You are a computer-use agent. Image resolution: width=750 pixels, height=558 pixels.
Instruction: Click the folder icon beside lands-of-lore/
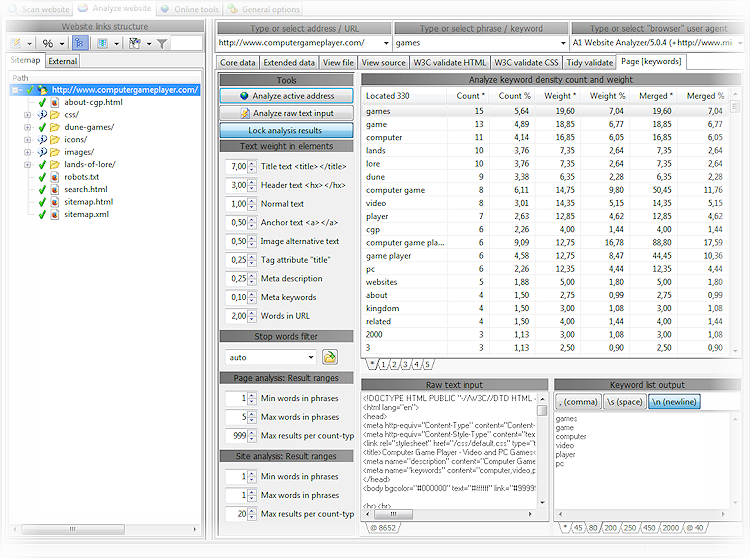[x=55, y=164]
